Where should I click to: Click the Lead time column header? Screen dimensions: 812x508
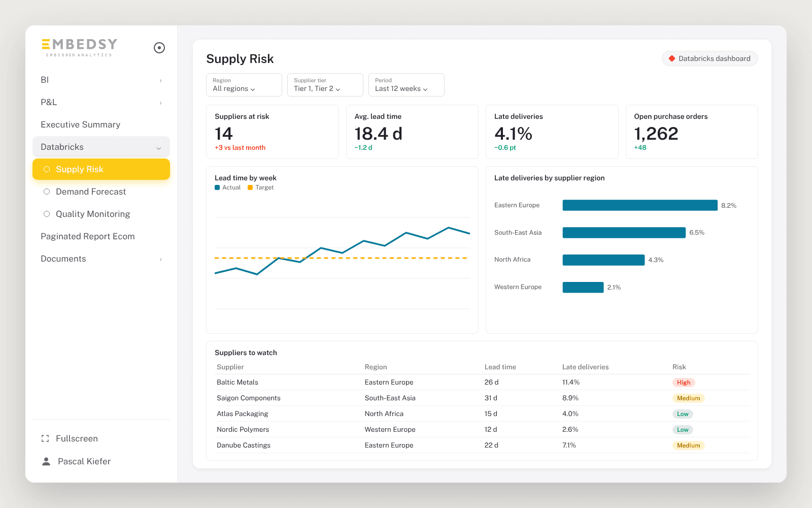(x=500, y=367)
